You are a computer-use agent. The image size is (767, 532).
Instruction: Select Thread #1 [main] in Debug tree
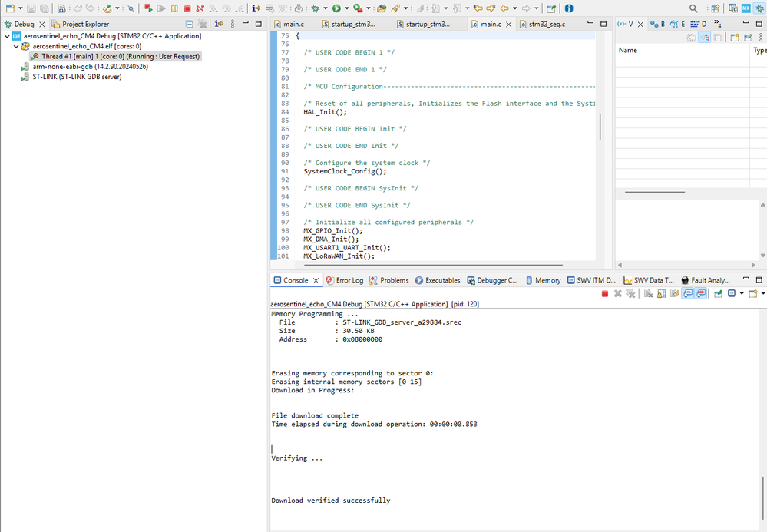coord(115,56)
